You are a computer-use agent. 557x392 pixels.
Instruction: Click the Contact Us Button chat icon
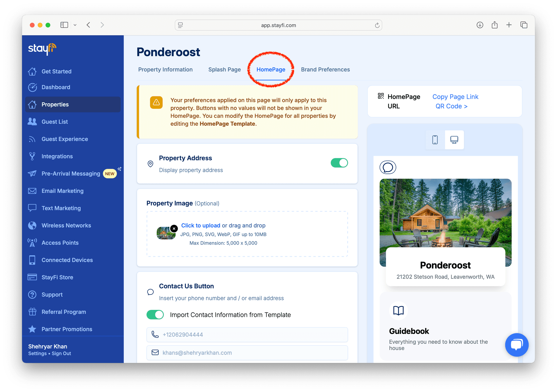point(150,292)
